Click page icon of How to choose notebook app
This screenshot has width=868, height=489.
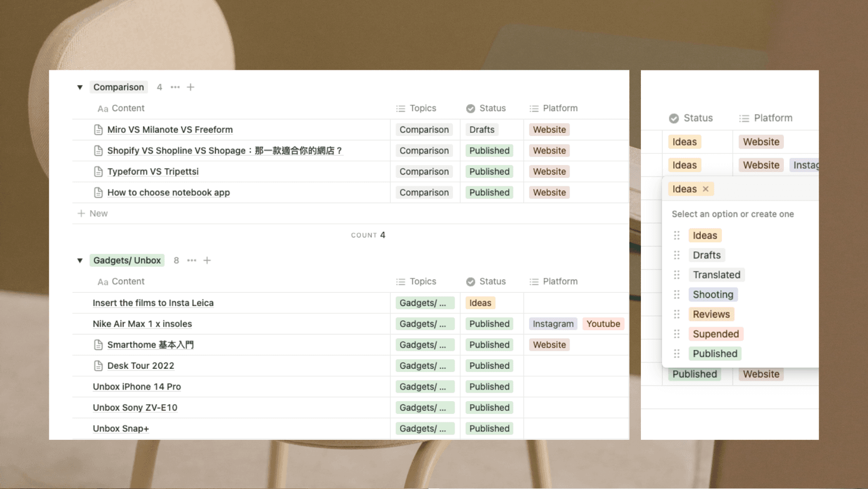pos(98,193)
